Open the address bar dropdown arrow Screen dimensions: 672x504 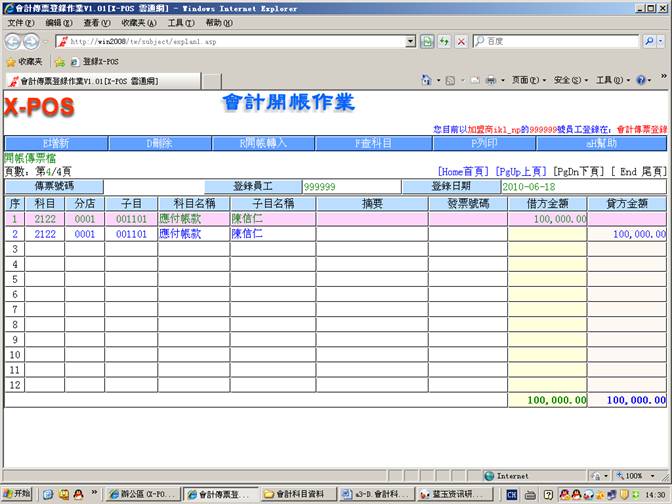pos(411,41)
